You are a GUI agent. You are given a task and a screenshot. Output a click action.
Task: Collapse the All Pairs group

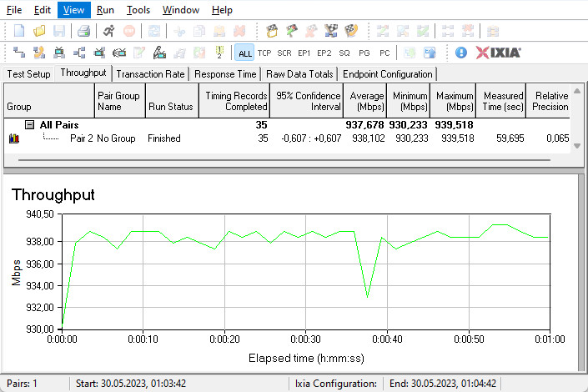29,124
